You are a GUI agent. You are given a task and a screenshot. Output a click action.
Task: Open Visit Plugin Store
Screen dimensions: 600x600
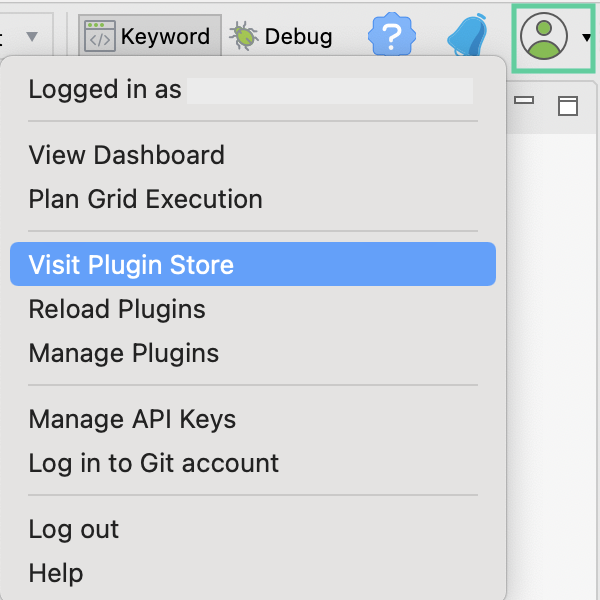[131, 265]
